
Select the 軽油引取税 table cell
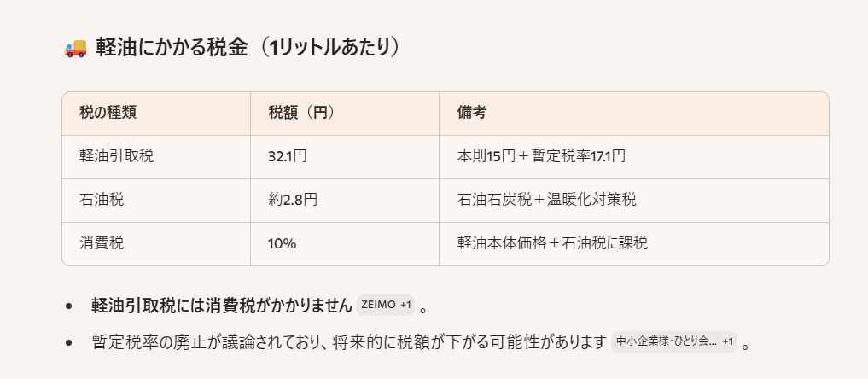point(116,157)
